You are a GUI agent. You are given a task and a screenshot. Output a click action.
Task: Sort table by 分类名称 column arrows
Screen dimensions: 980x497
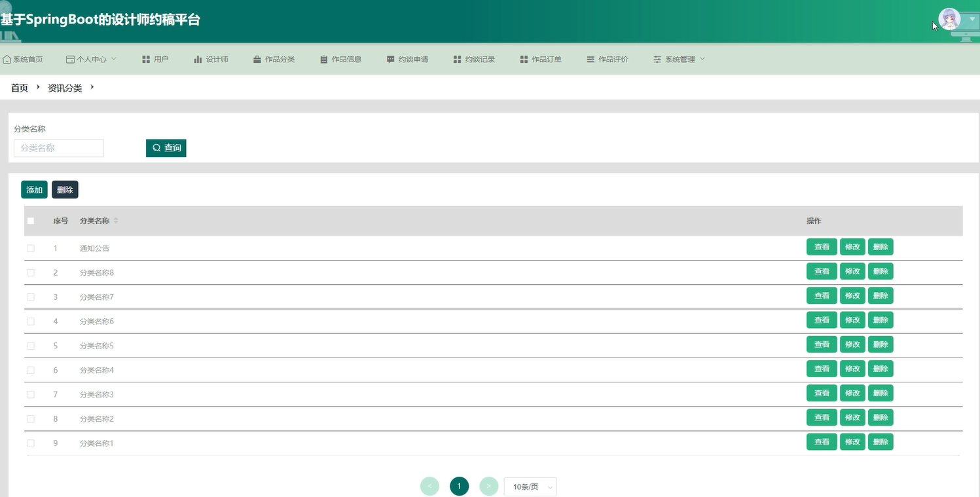tap(116, 221)
